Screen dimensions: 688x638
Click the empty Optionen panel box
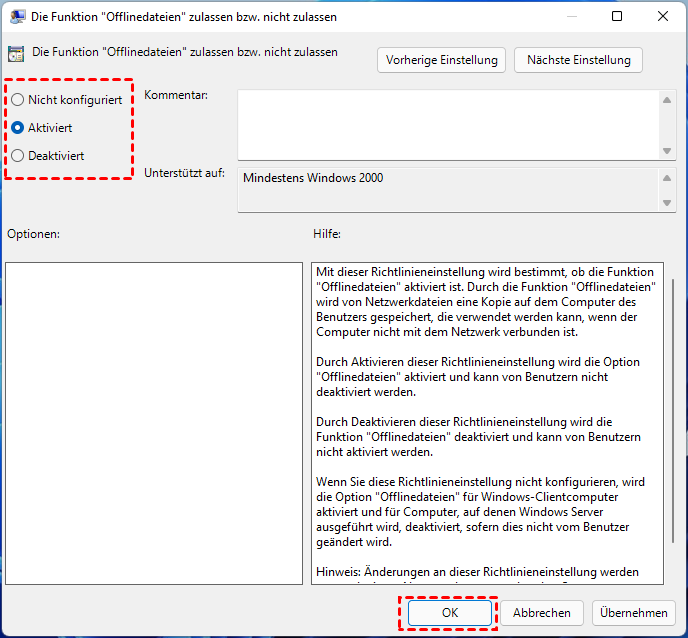[x=154, y=423]
